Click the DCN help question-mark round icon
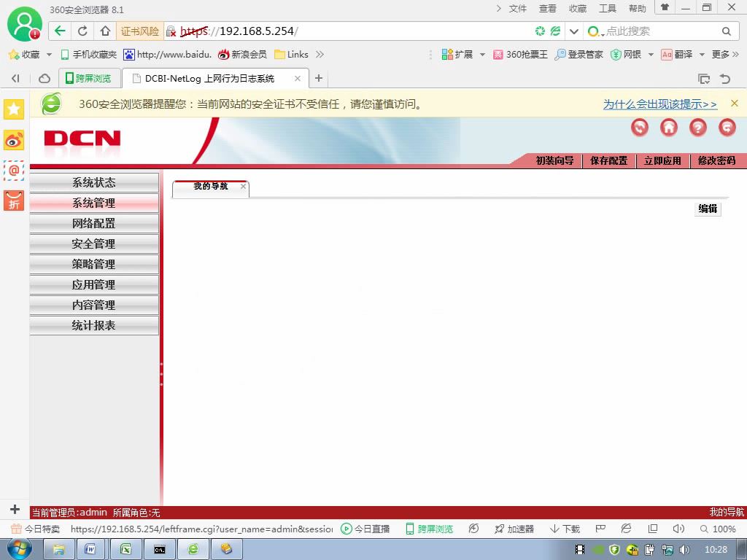 click(x=698, y=127)
